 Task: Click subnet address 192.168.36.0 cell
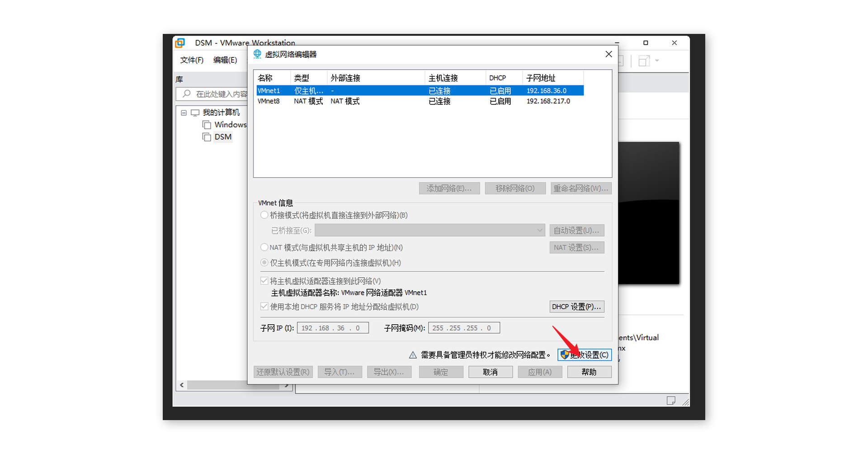[546, 91]
